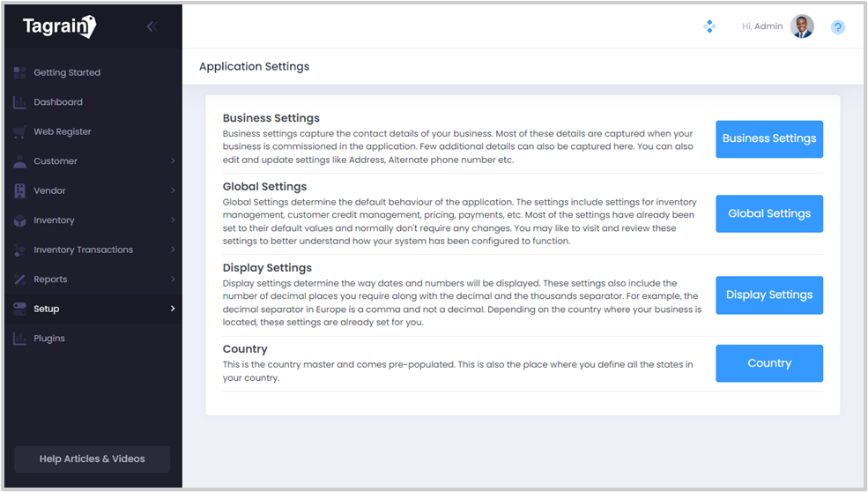
Task: Click the Getting Started sidebar icon
Action: point(19,72)
